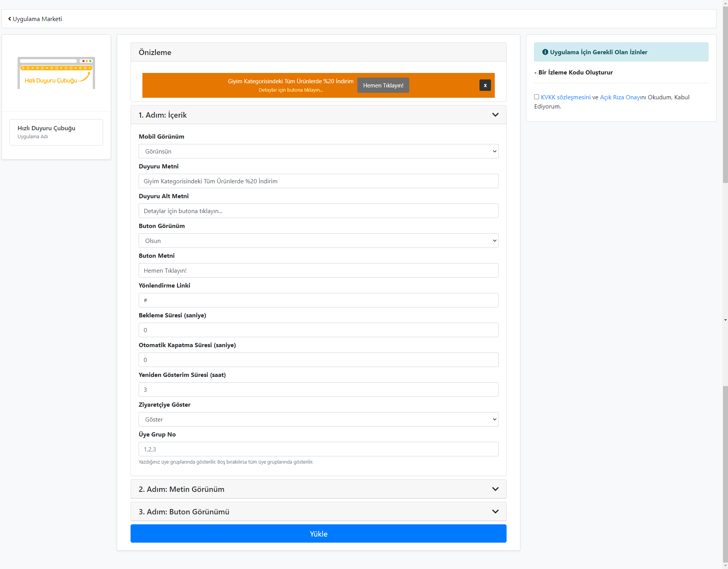Screen dimensions: 728x569
Task: Click the chevron on 2. Adım: Metin Görünüm
Action: coord(495,489)
